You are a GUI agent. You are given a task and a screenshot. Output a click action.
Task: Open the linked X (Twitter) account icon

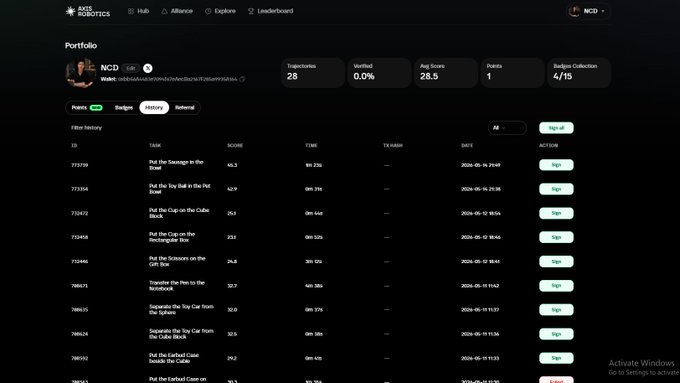pyautogui.click(x=148, y=68)
